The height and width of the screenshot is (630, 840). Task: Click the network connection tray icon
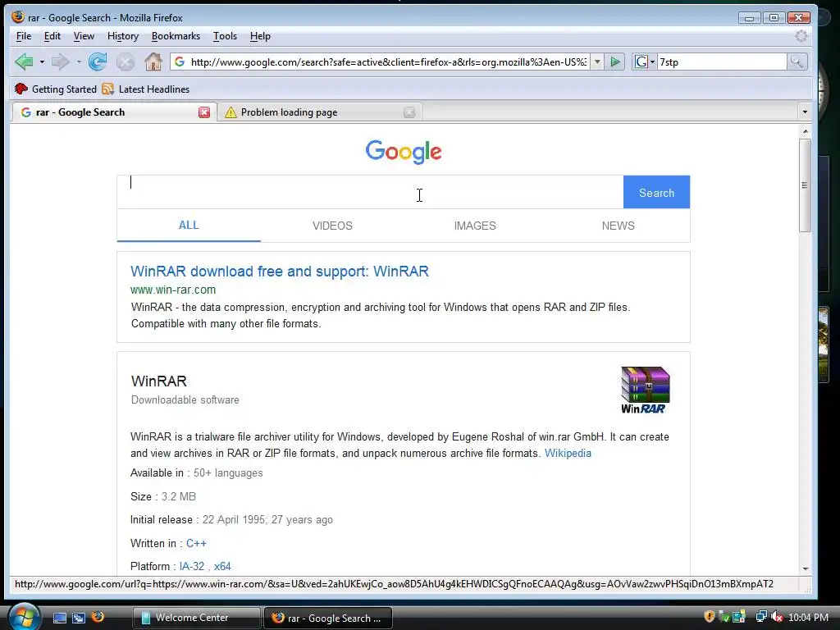pyautogui.click(x=760, y=617)
